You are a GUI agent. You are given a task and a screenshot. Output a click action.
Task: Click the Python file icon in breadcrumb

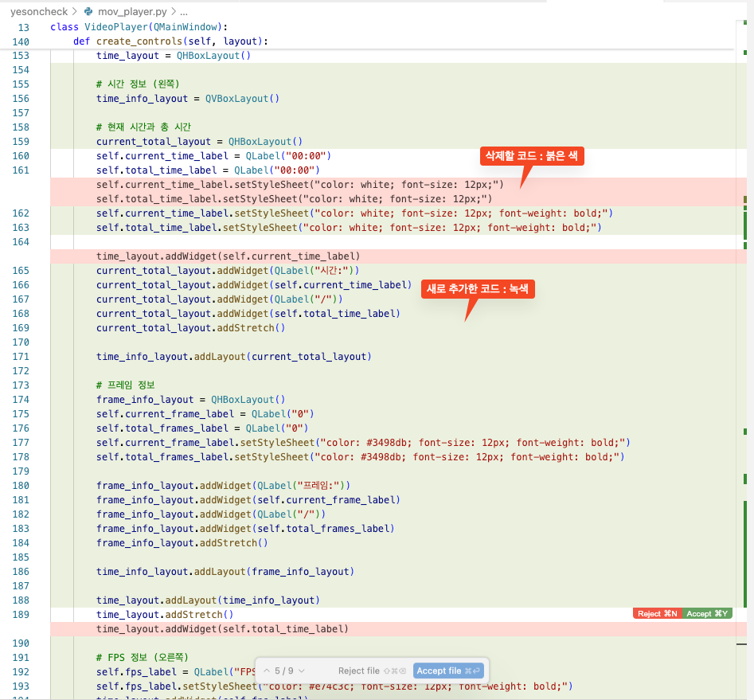[88, 11]
